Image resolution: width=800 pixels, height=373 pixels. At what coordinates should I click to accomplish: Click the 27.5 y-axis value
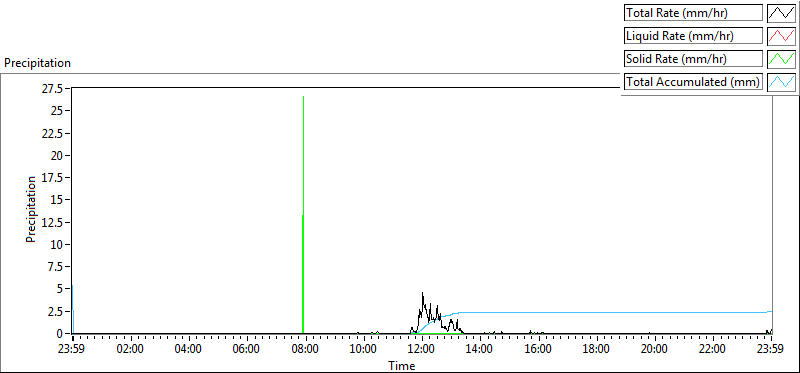[x=52, y=89]
